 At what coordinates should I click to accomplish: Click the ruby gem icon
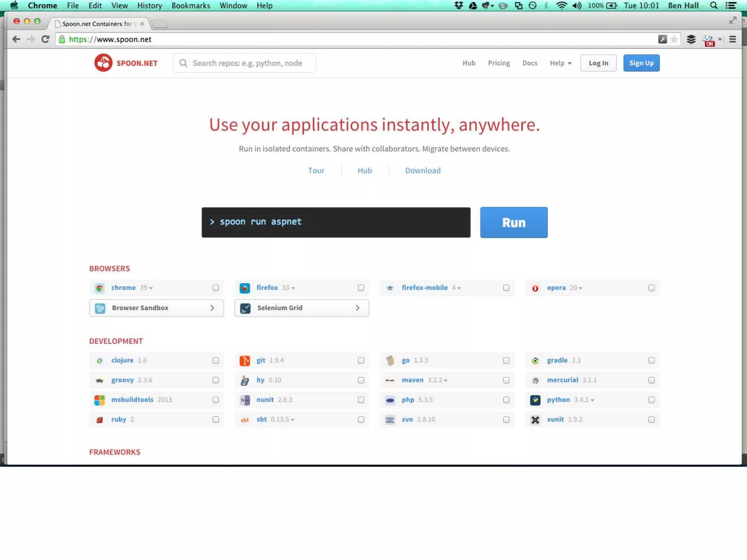point(100,420)
